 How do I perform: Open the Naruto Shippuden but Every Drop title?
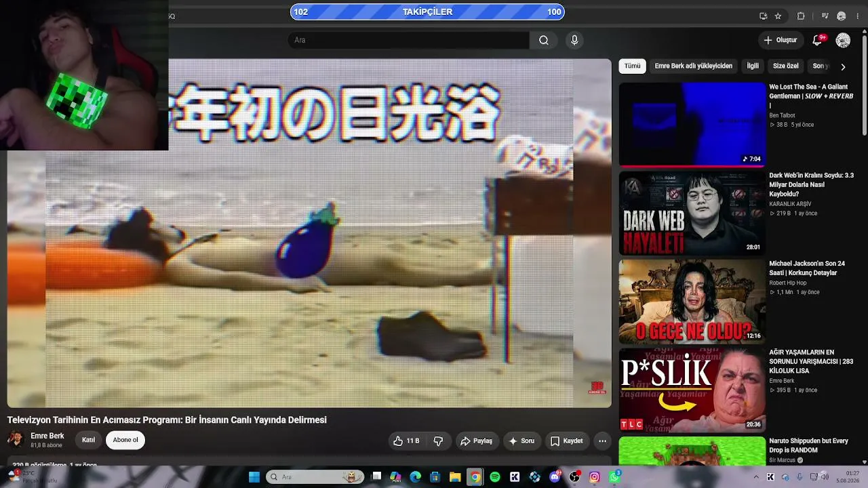pyautogui.click(x=808, y=445)
